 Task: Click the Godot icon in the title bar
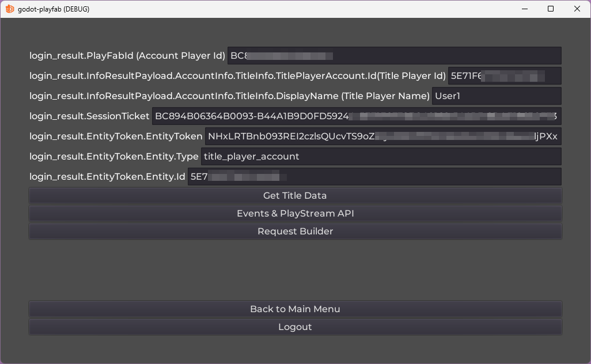click(x=10, y=9)
